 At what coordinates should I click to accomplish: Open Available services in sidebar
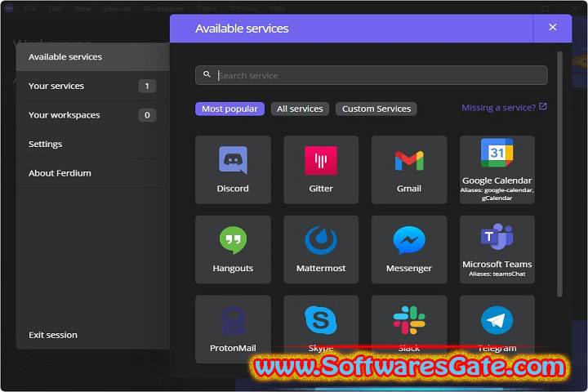92,57
